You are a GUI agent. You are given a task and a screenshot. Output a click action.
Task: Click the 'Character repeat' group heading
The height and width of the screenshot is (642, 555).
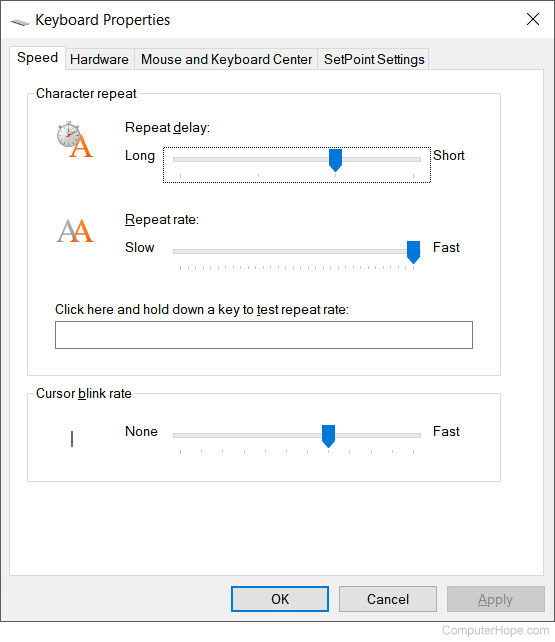pyautogui.click(x=86, y=93)
